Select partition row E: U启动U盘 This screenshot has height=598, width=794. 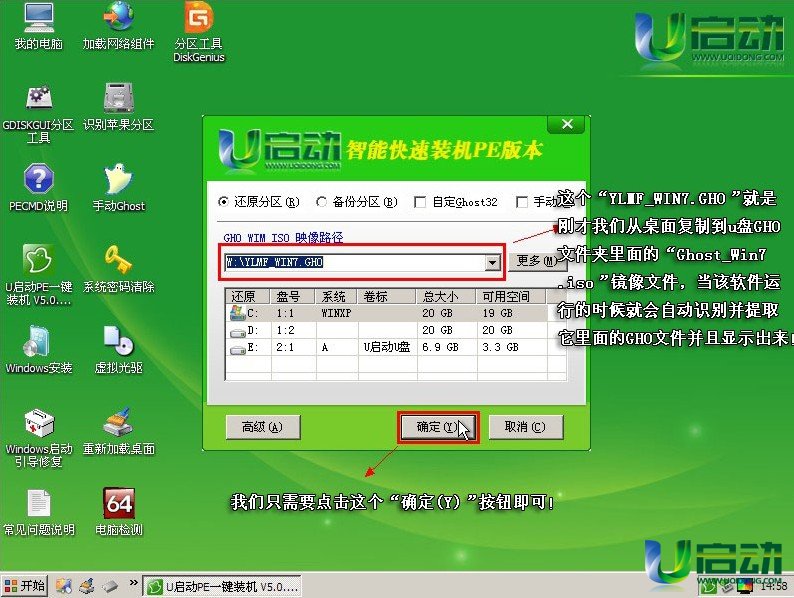click(x=395, y=347)
